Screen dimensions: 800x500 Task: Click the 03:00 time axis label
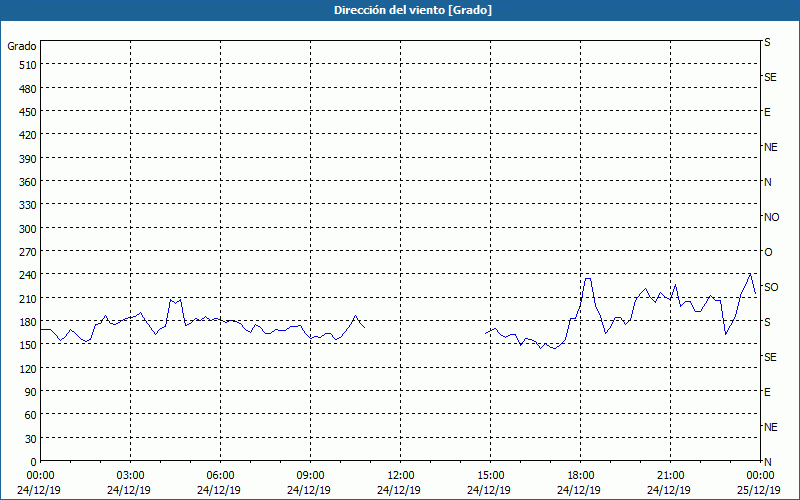tap(130, 476)
